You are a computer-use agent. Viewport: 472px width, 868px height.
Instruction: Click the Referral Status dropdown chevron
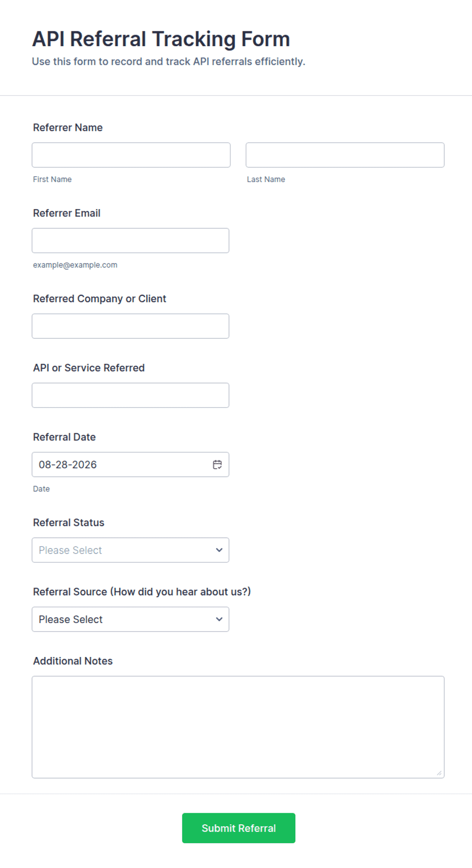click(219, 550)
